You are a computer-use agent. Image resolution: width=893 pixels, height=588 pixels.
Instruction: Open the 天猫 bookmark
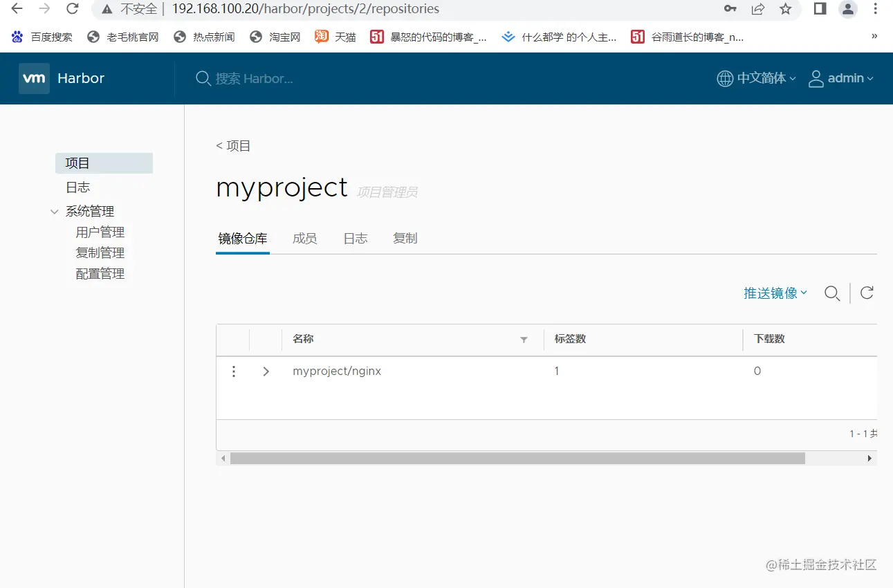tap(335, 37)
